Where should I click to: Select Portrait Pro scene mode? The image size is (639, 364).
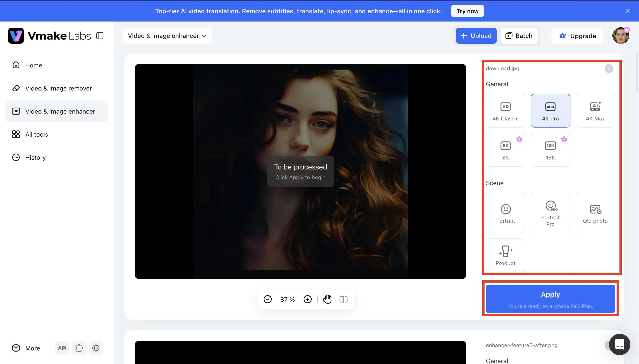tap(550, 213)
